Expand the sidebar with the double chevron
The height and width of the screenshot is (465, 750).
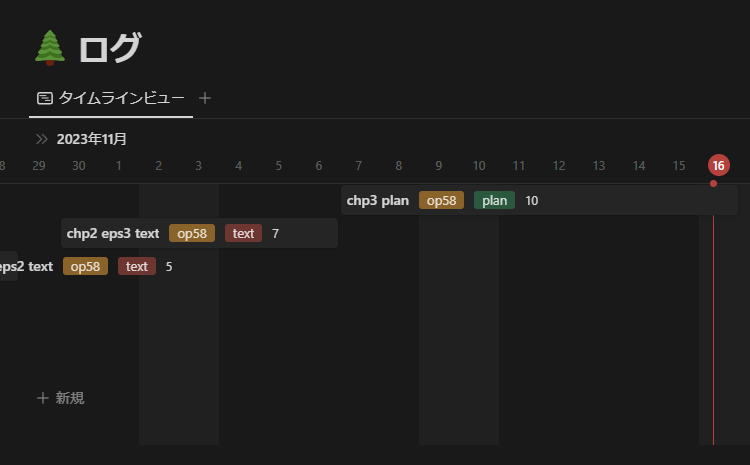(x=42, y=139)
